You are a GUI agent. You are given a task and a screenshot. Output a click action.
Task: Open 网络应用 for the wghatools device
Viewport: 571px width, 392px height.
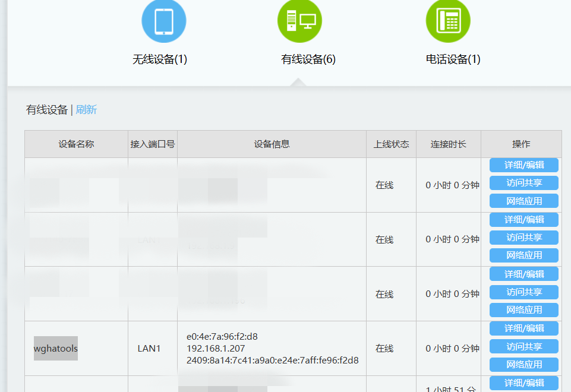coord(524,365)
